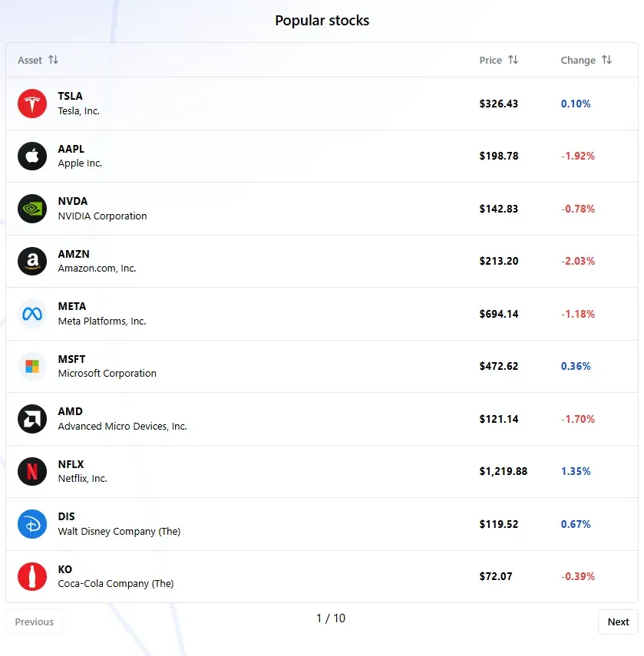Click the Meta logo icon

[32, 314]
